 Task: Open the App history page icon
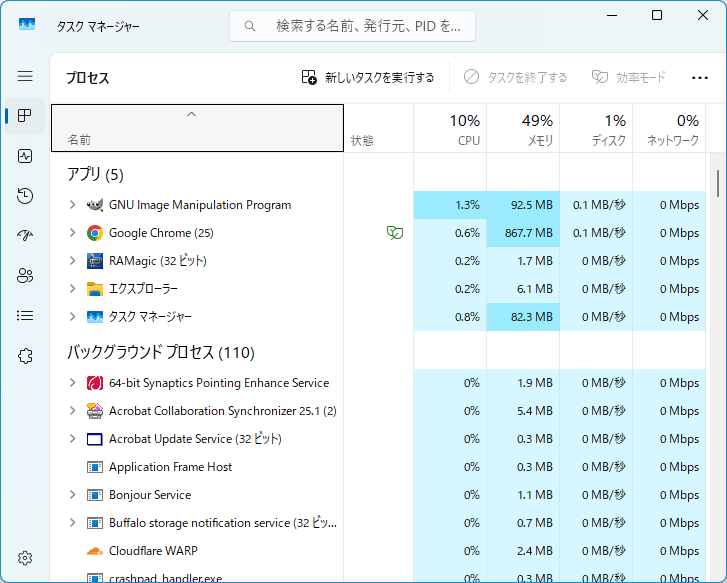[x=25, y=196]
